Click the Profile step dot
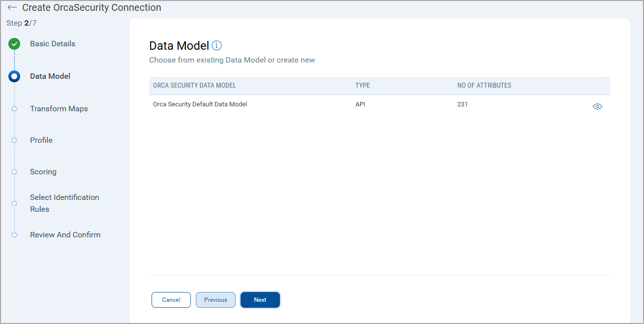The height and width of the screenshot is (324, 644). coord(14,140)
